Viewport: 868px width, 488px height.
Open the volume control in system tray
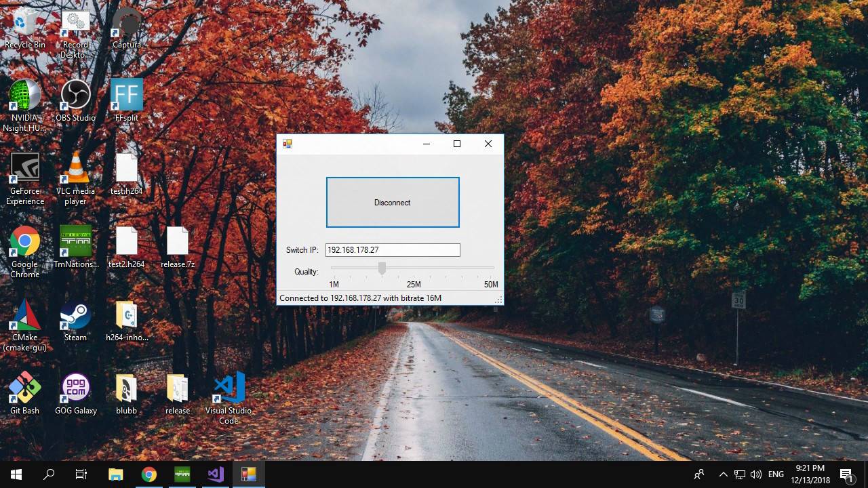[x=756, y=474]
